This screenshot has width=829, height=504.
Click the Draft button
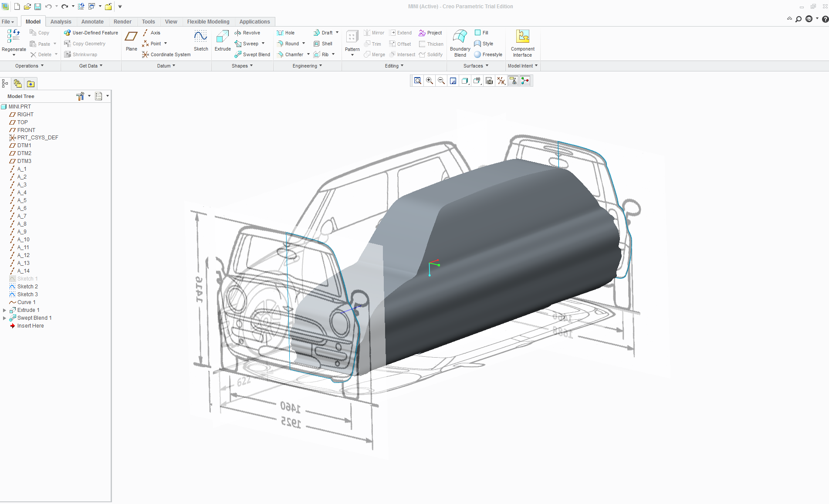coord(323,33)
